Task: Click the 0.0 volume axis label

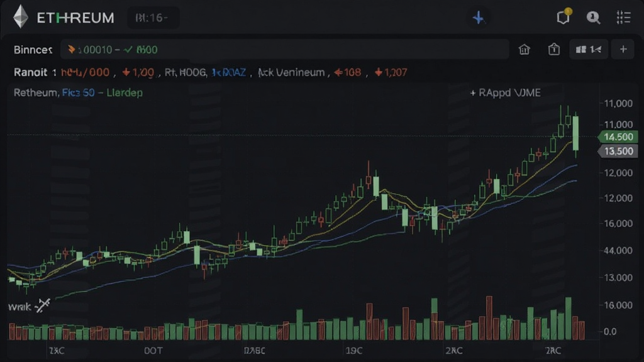Action: pyautogui.click(x=610, y=331)
